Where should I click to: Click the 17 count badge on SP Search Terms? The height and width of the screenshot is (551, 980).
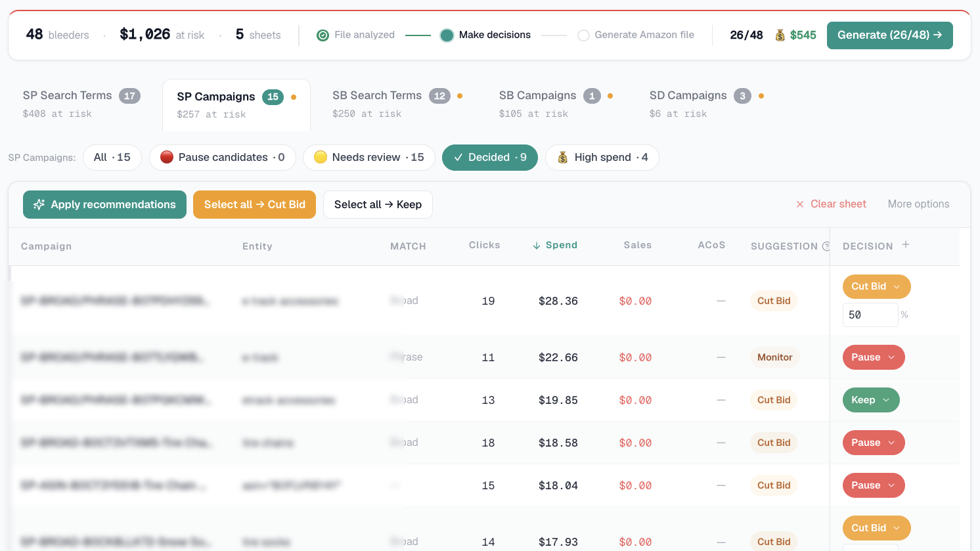(129, 96)
